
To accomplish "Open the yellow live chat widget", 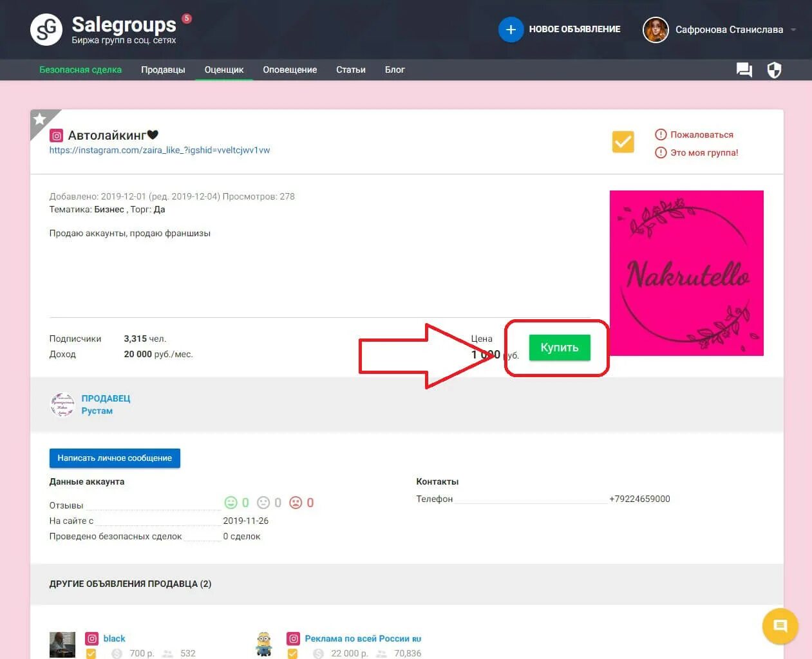I will [780, 626].
